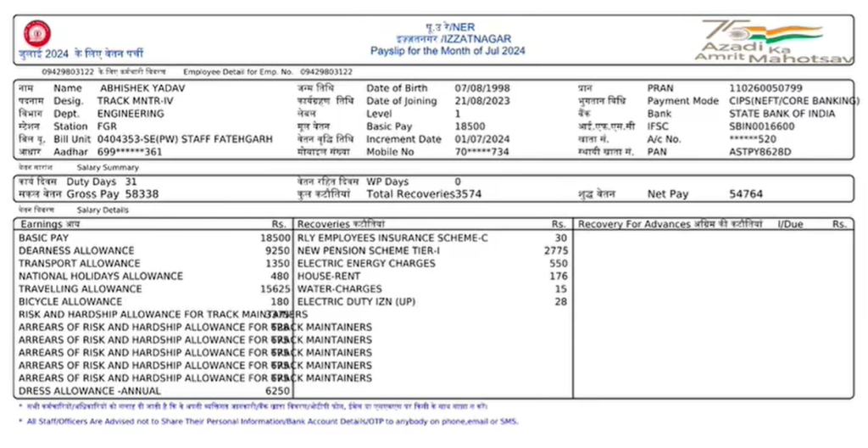This screenshot has height=448, width=868.
Task: Select the Gross Pay amount 58338
Action: 142,194
